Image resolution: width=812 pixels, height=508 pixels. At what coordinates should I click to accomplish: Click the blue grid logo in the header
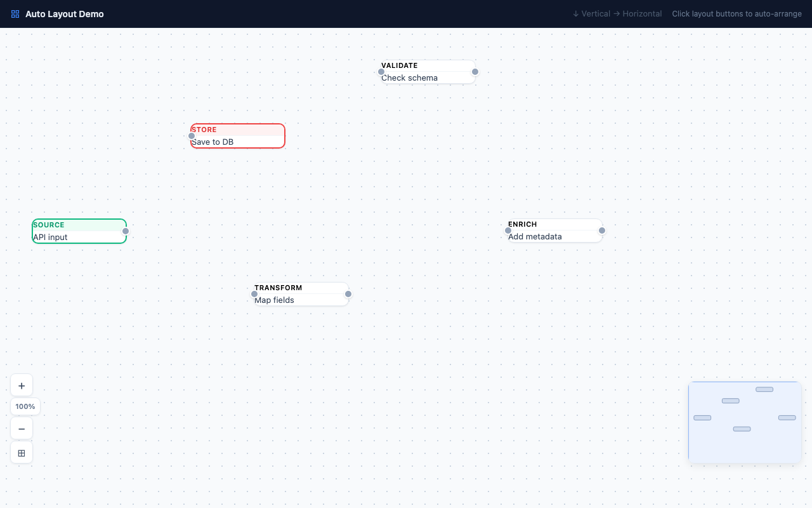point(15,13)
